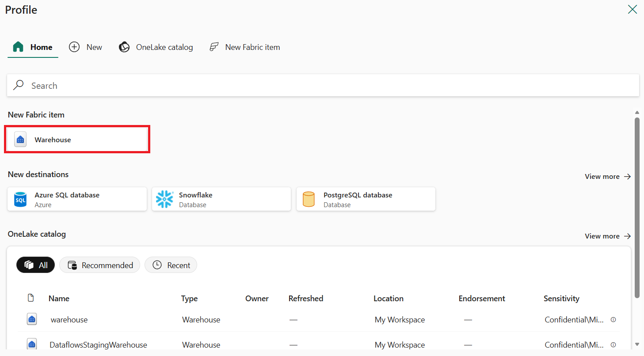Switch to the Home tab
Image resolution: width=644 pixels, height=356 pixels.
tap(33, 46)
